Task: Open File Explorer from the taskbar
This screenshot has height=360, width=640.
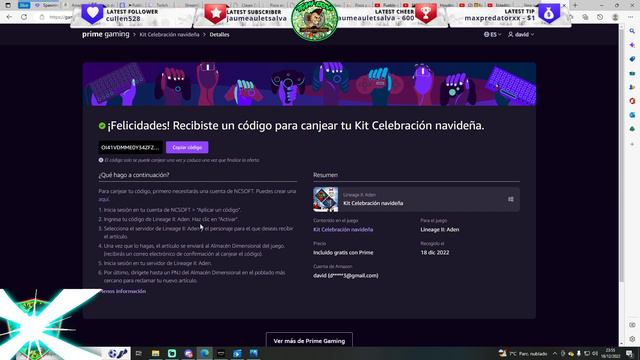Action: coord(156,353)
